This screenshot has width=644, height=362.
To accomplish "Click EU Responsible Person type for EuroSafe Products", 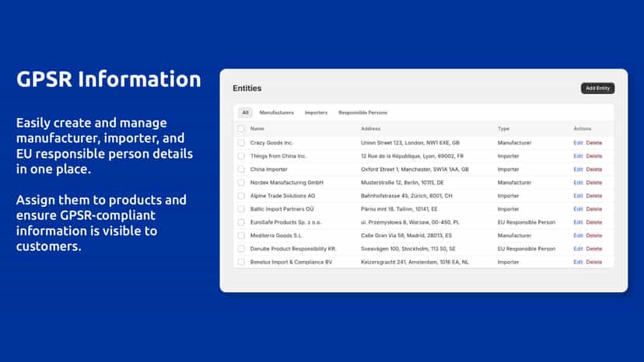I will pyautogui.click(x=526, y=222).
